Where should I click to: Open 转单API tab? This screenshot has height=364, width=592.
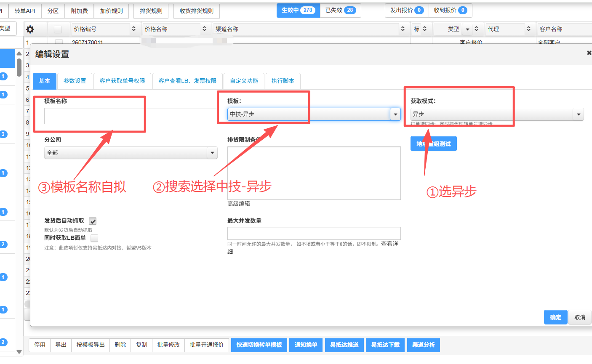click(25, 11)
